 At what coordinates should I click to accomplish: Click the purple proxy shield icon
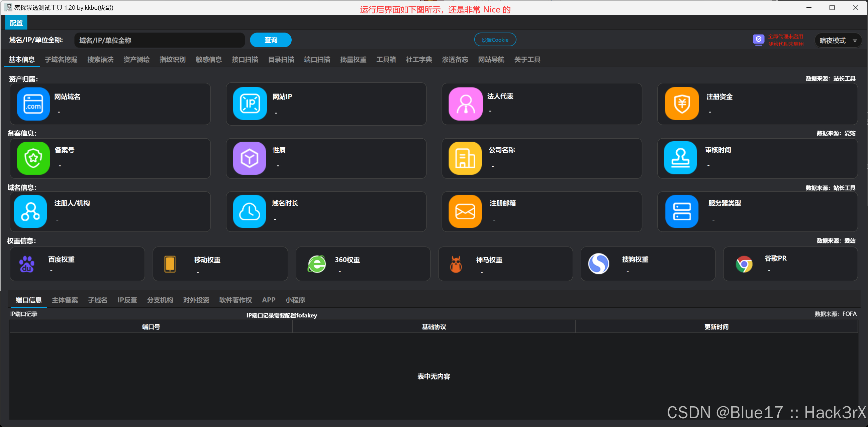tap(758, 40)
